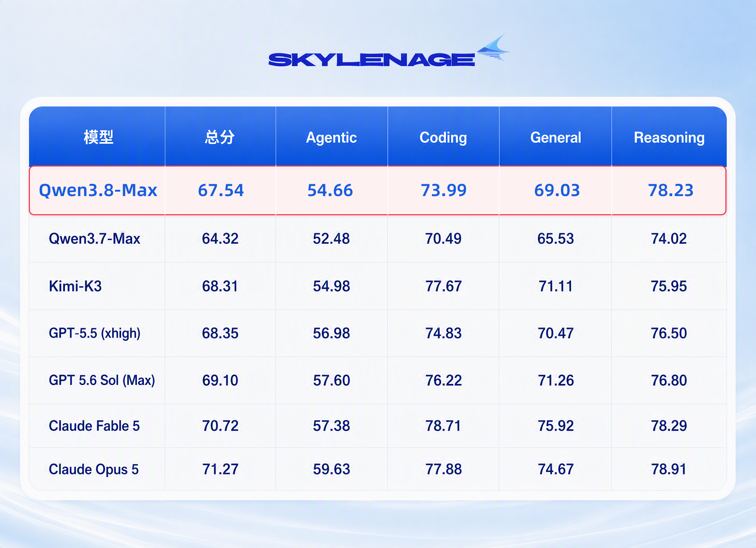This screenshot has height=548, width=756.
Task: Click the 76.80 Reasoning score
Action: [x=669, y=380]
